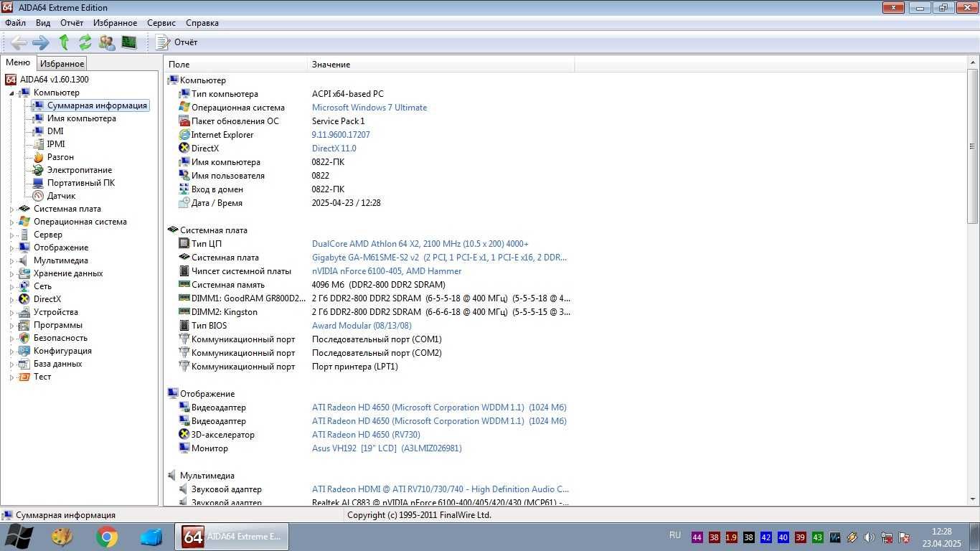Expand the Операционная система tree node
980x551 pixels.
point(11,222)
